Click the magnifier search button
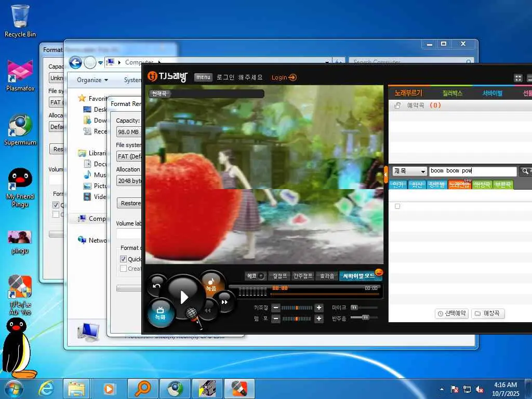The width and height of the screenshot is (532, 399). pyautogui.click(x=525, y=171)
